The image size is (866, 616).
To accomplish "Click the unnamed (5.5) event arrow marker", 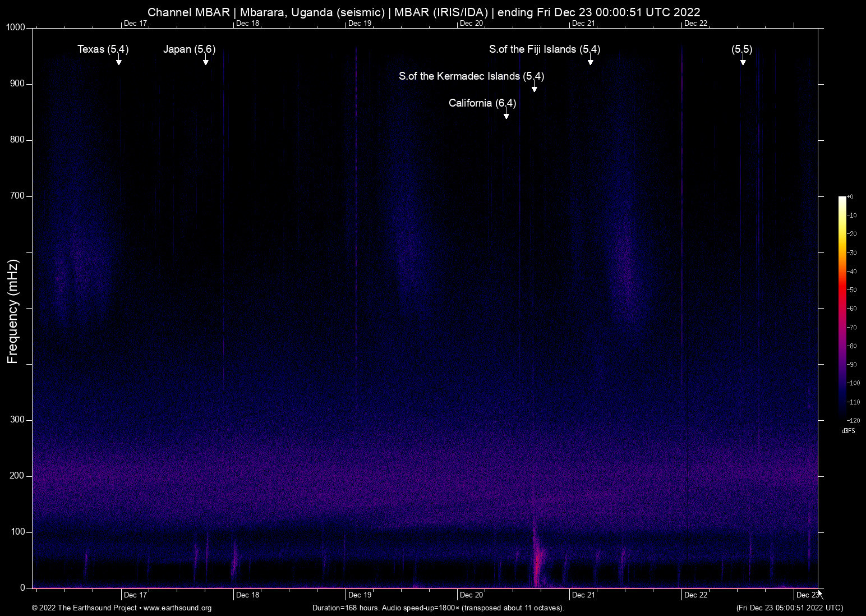I will [742, 63].
